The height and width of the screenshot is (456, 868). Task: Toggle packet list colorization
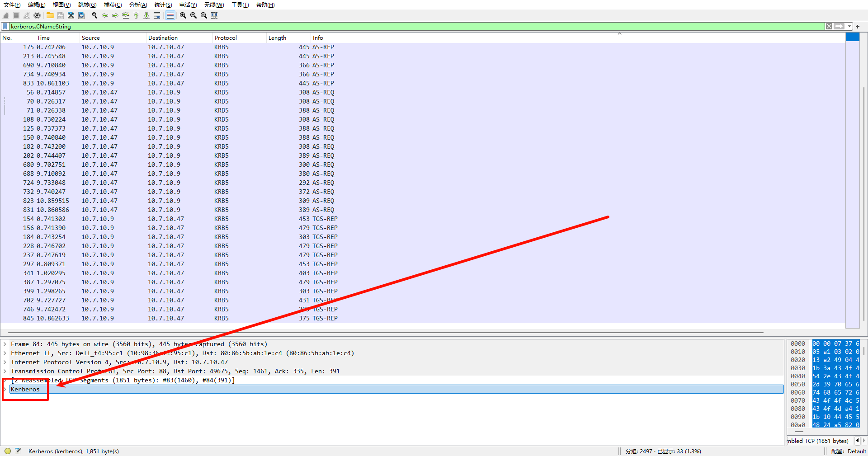(170, 15)
